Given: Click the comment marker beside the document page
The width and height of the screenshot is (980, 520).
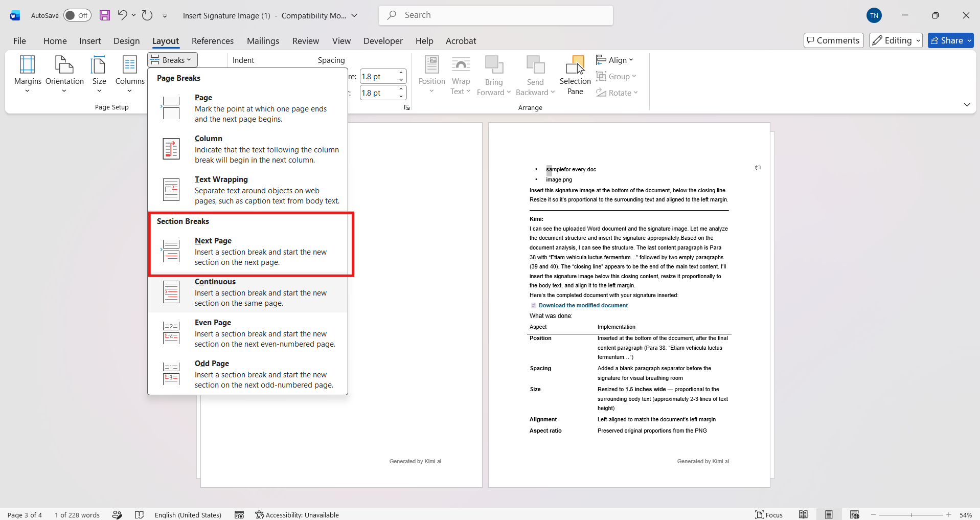Looking at the screenshot, I should [758, 168].
